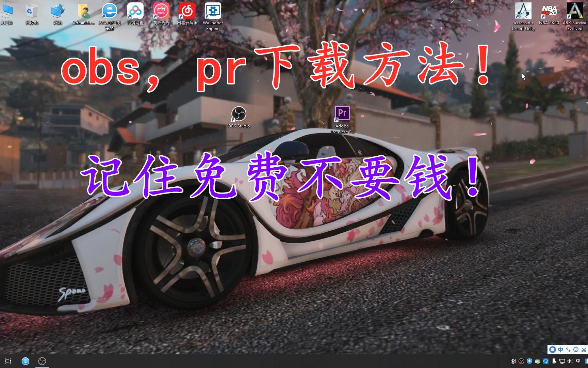Click the Wallpaper Engine tray icon
Screen dimensions: 588x368
[x=513, y=361]
